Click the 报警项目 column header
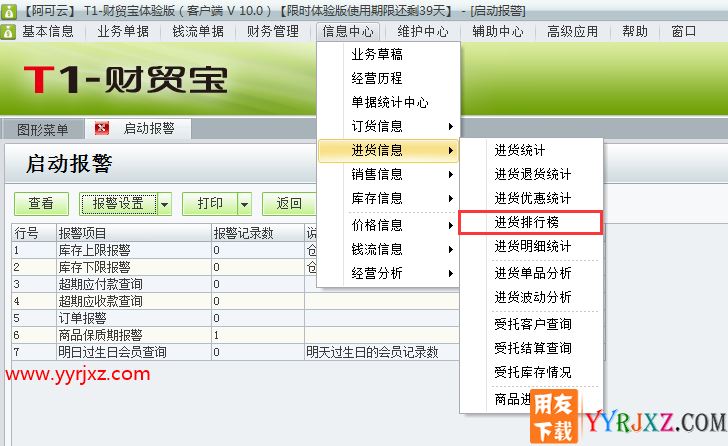Viewport: 728px width, 446px height. (x=133, y=233)
